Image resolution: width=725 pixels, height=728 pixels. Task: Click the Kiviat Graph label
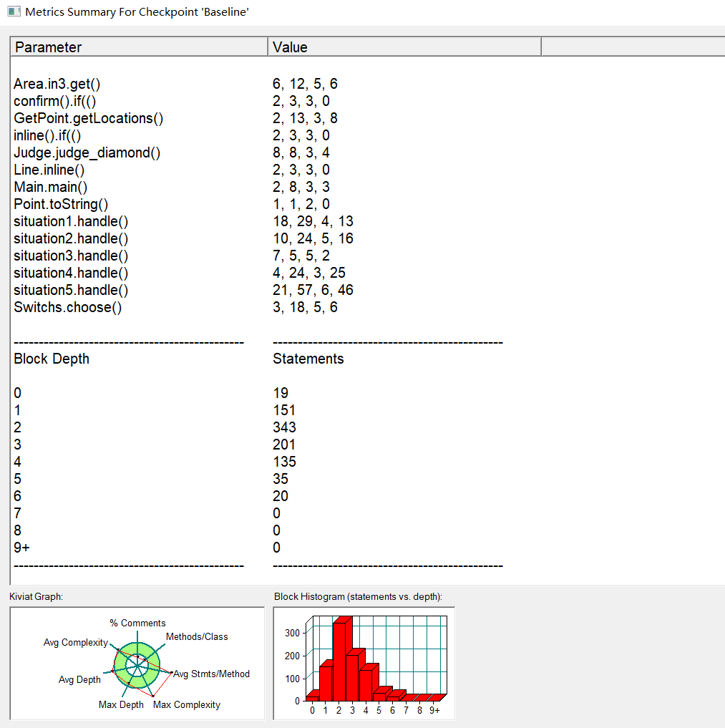click(x=37, y=596)
